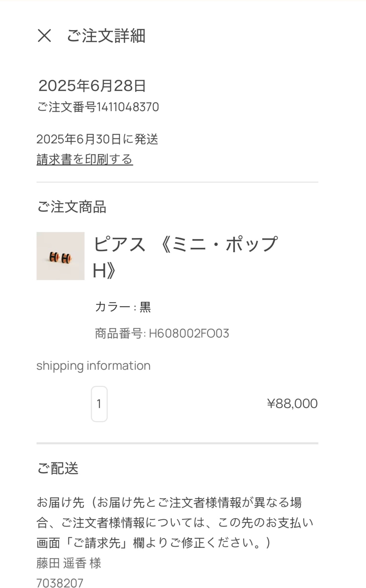366x588 pixels.
Task: Click the shipping information label
Action: click(94, 366)
